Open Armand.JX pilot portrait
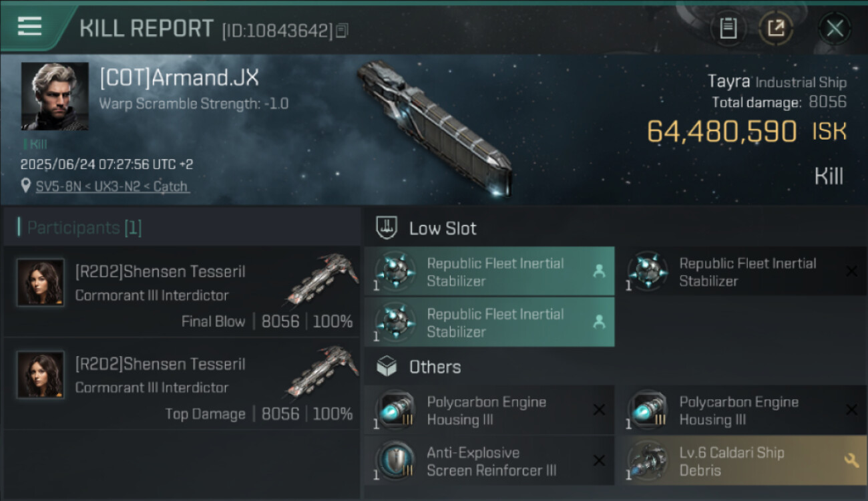This screenshot has height=501, width=868. coord(55,96)
